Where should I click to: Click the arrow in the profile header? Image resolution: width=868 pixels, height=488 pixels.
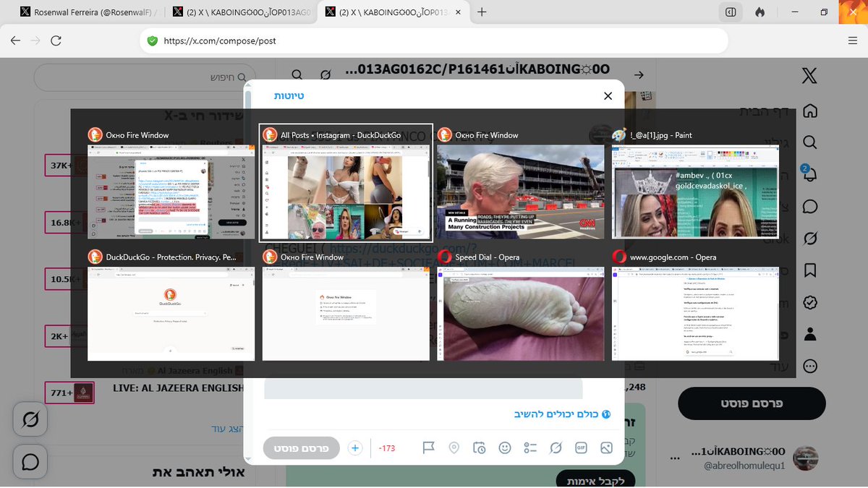click(x=639, y=75)
